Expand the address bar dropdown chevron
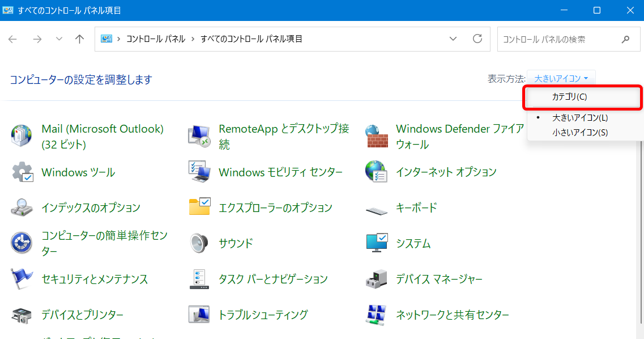 [453, 39]
